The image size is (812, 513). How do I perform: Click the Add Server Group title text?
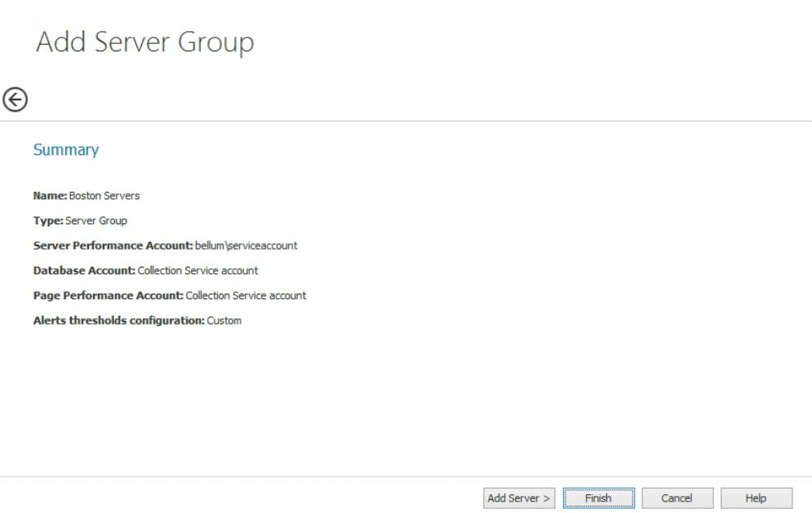tap(144, 44)
